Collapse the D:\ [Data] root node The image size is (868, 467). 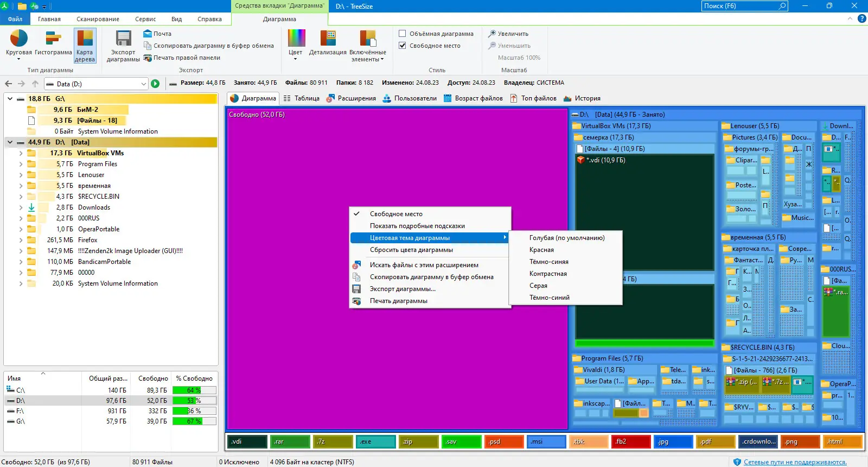point(10,142)
